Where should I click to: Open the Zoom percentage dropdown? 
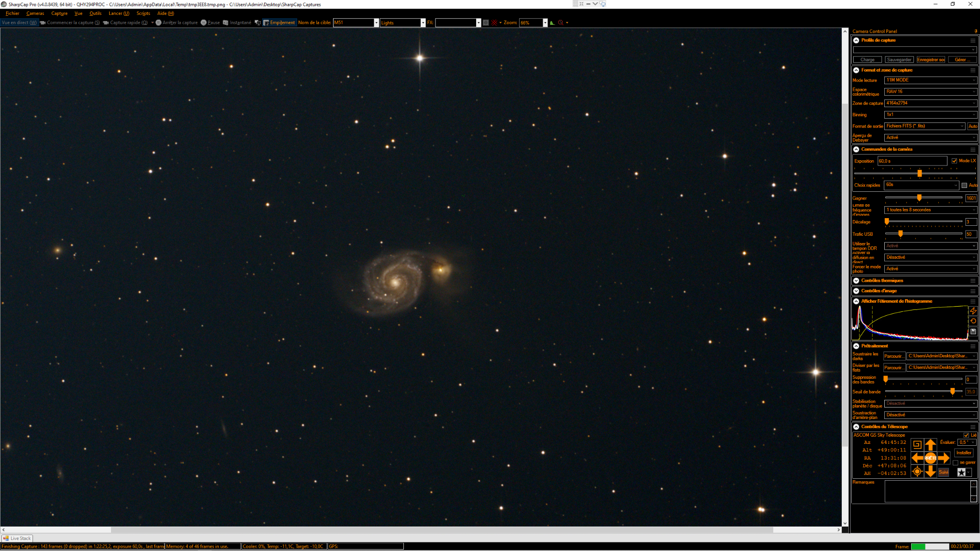545,22
